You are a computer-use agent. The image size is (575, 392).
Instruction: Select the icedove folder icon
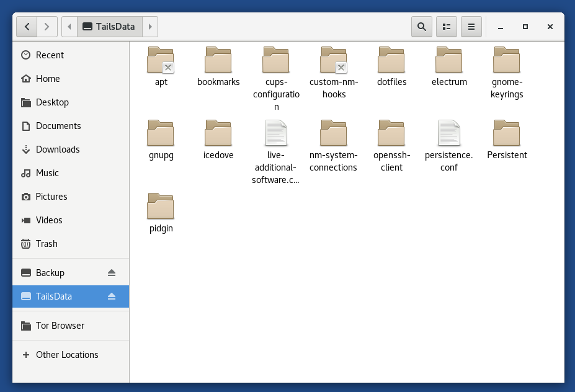pyautogui.click(x=218, y=133)
